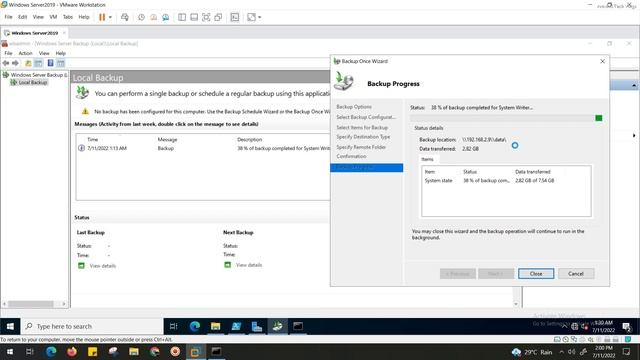Click the VMware Workstation host taskbar icon
The height and width of the screenshot is (360, 640).
pos(195,351)
